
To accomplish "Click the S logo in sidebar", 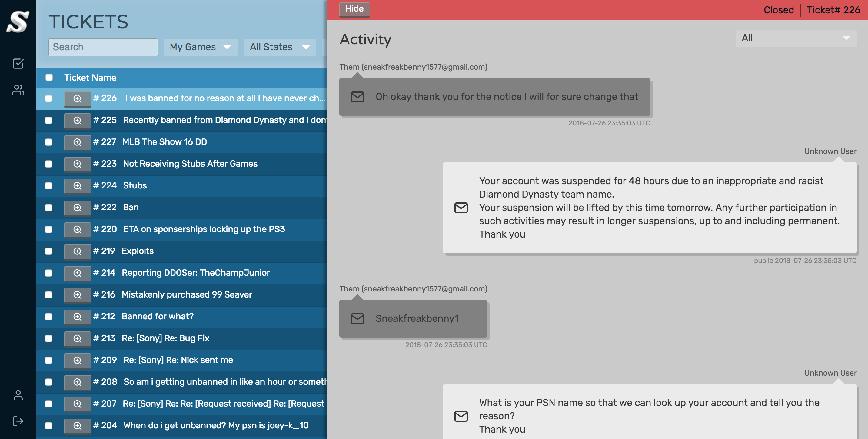I will point(18,22).
